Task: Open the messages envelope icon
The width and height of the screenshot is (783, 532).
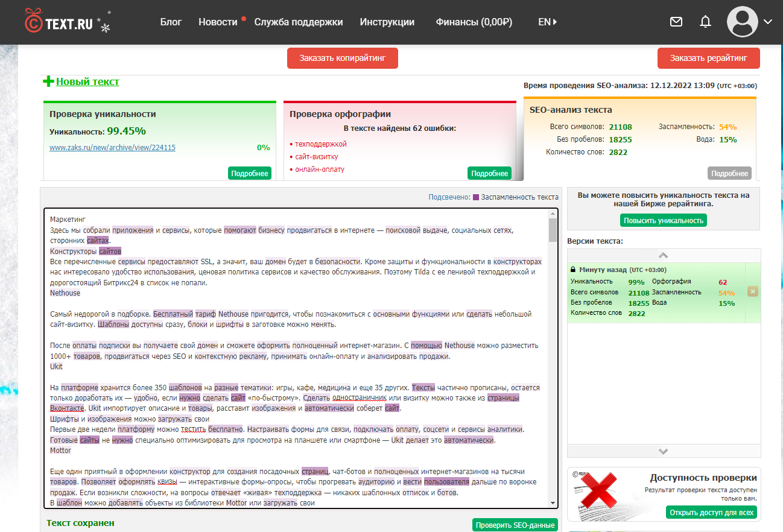Action: pyautogui.click(x=676, y=22)
